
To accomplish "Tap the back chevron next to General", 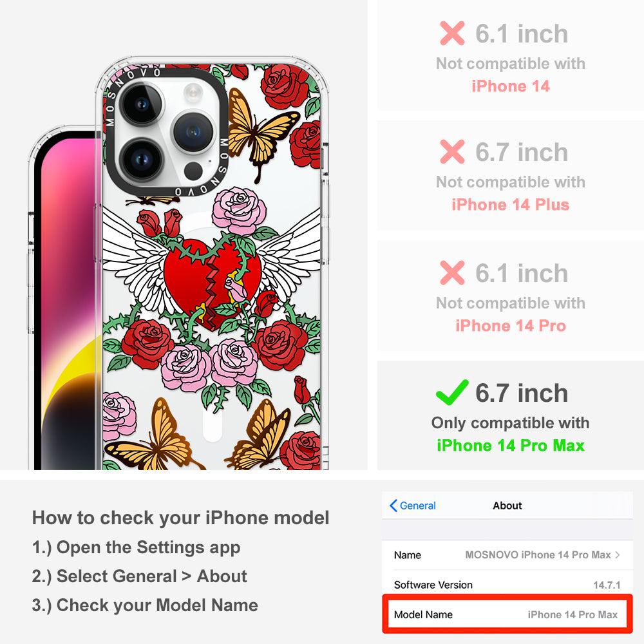I will click(393, 506).
